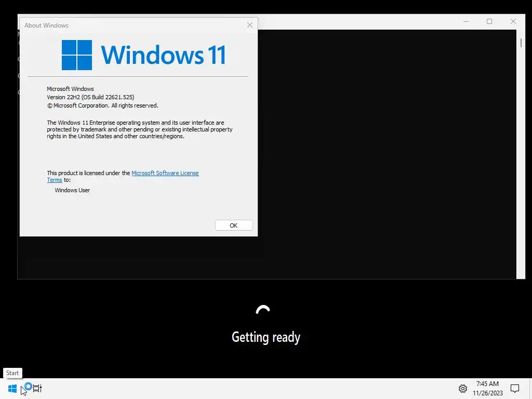Click the 'Microsoft Windows' text line
This screenshot has height=399, width=532.
pyautogui.click(x=70, y=89)
